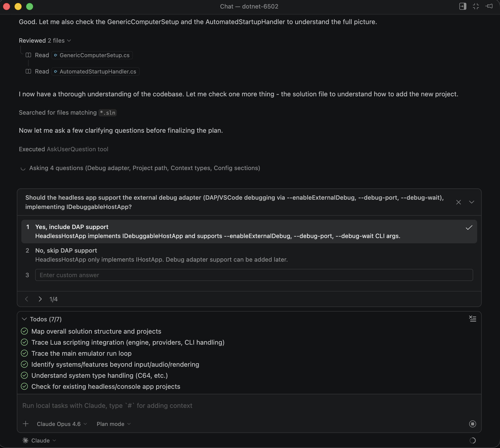Screen dimensions: 500x448
Task: Click the clear all todos icon
Action: (473, 319)
